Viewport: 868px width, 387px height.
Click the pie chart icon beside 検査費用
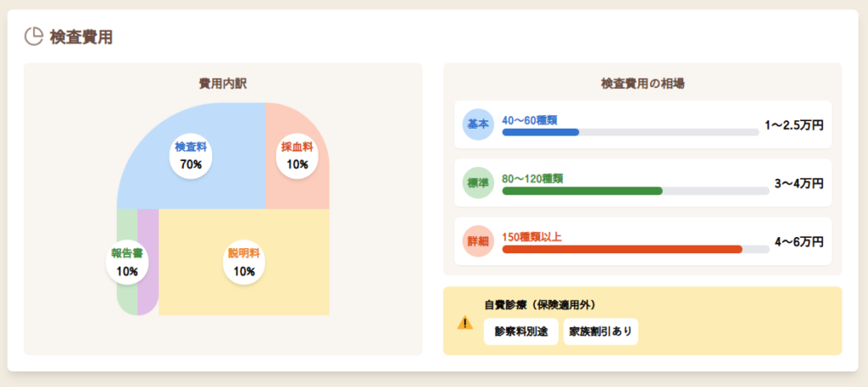tap(33, 36)
